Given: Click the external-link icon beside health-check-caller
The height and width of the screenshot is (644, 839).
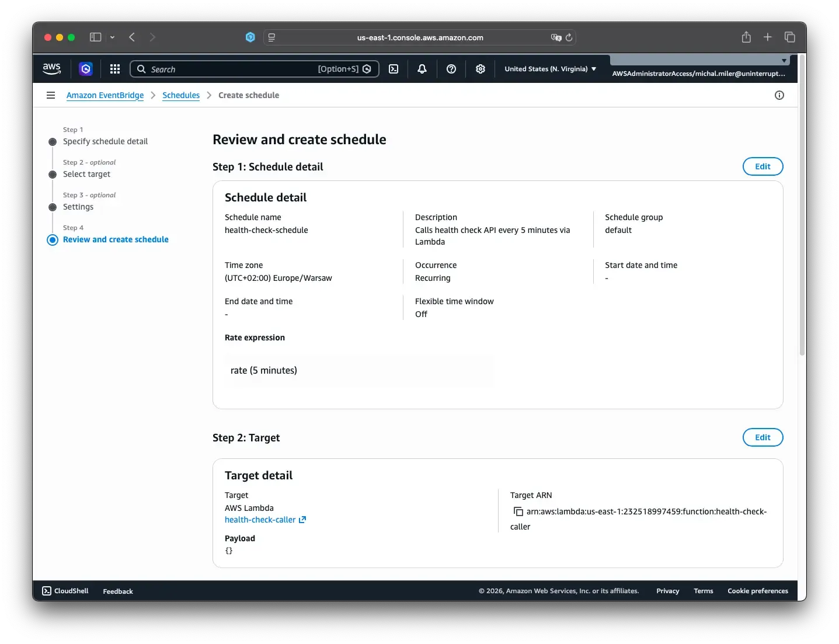Looking at the screenshot, I should click(302, 520).
